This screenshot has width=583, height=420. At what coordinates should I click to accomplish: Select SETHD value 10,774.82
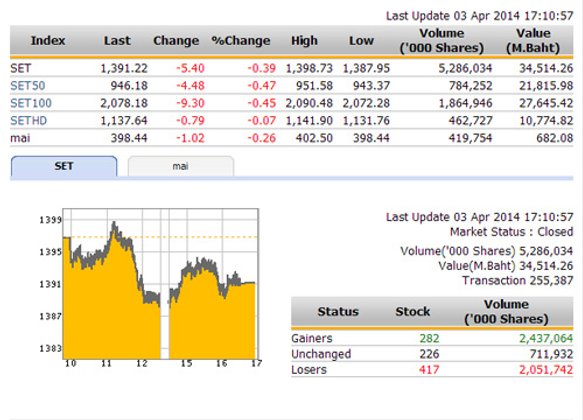pos(546,120)
